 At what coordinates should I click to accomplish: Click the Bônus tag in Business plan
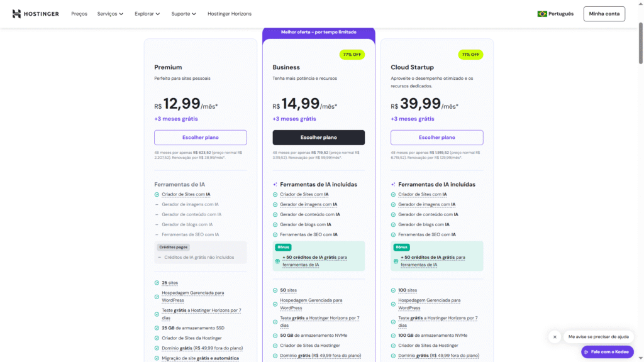[x=283, y=247]
